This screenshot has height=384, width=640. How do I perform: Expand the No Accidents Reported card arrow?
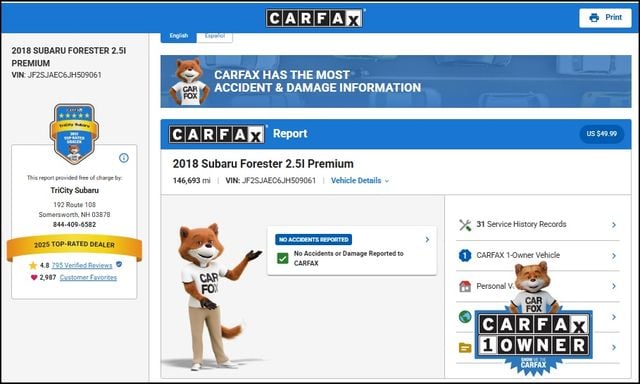(x=427, y=240)
